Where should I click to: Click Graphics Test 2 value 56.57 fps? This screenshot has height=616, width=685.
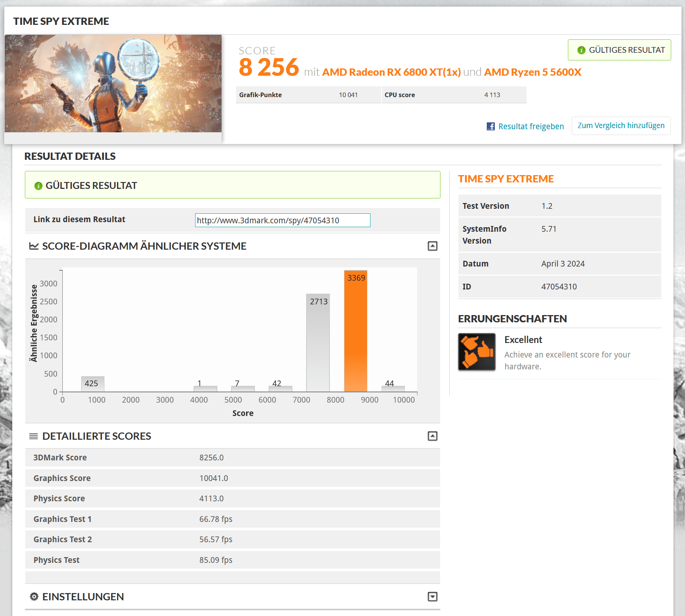[x=216, y=540]
